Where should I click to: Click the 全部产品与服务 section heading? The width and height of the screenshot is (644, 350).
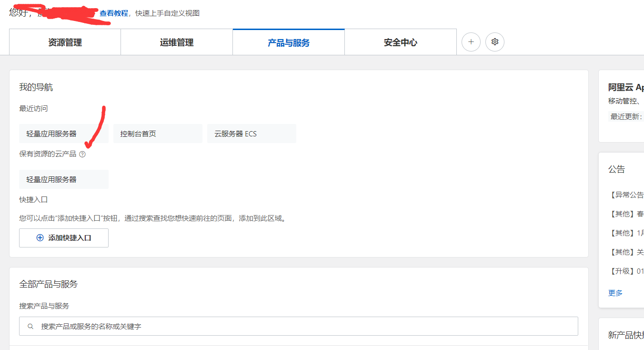[48, 284]
